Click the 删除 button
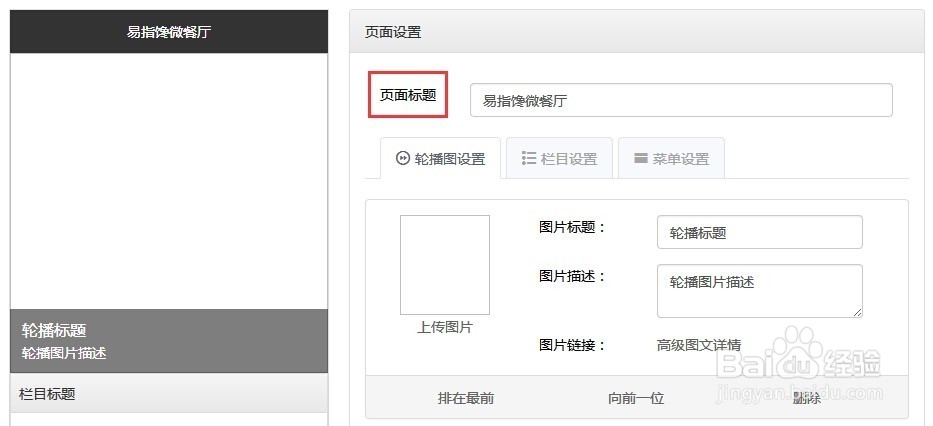 [x=807, y=398]
